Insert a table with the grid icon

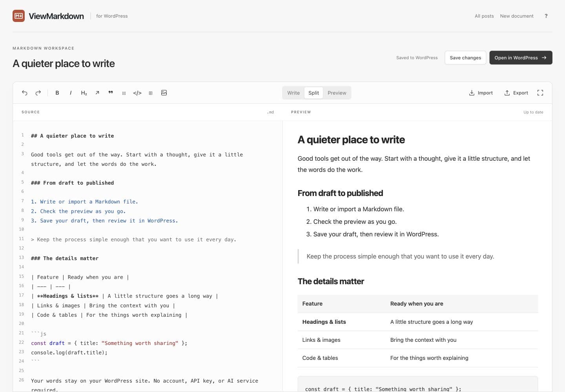click(151, 93)
